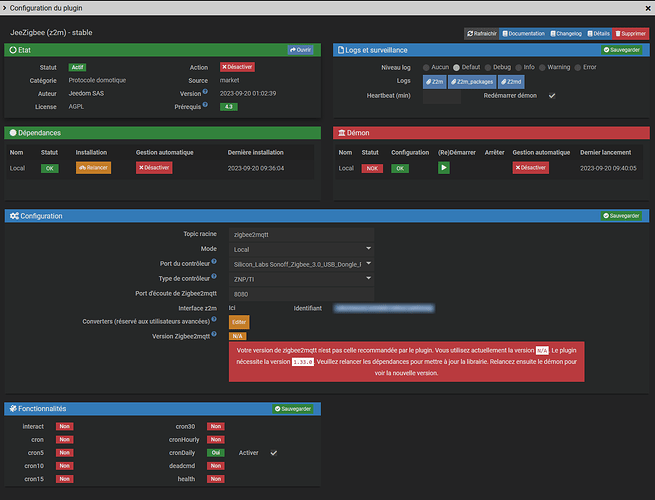Relaunch dependencies with the Relancer button
The image size is (655, 500).
click(94, 168)
